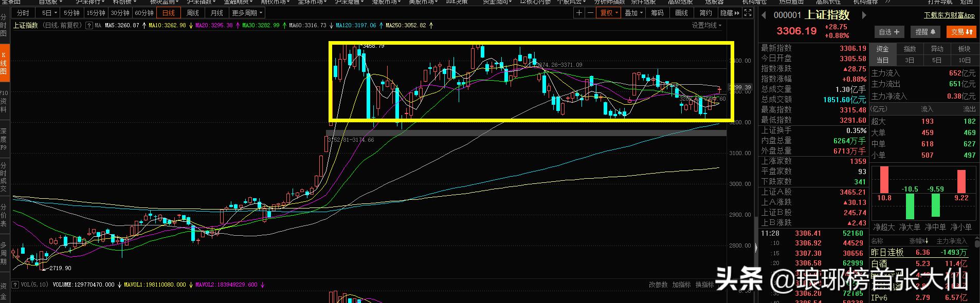Viewport: 980px width, 303px height.
Task: Zoom in chart with plus icon
Action: click(579, 13)
